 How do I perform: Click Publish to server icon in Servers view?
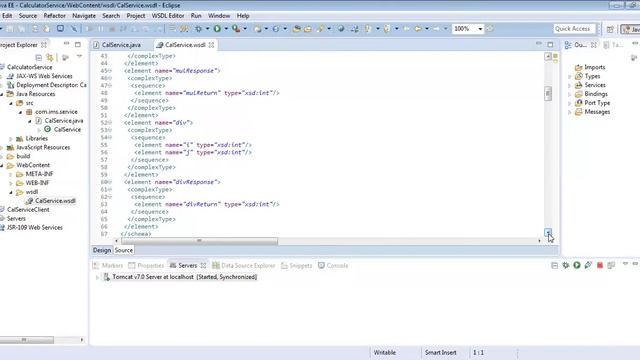coord(611,265)
